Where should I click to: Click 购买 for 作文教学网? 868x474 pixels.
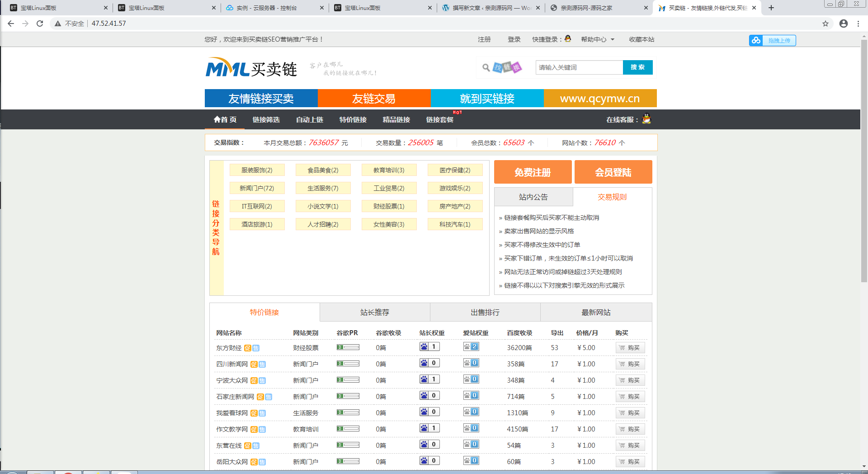tap(630, 429)
